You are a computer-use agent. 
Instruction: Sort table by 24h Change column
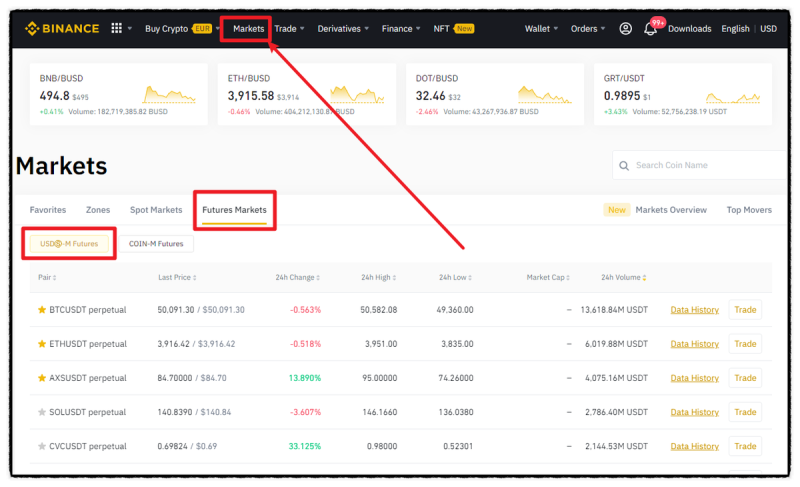tap(297, 277)
